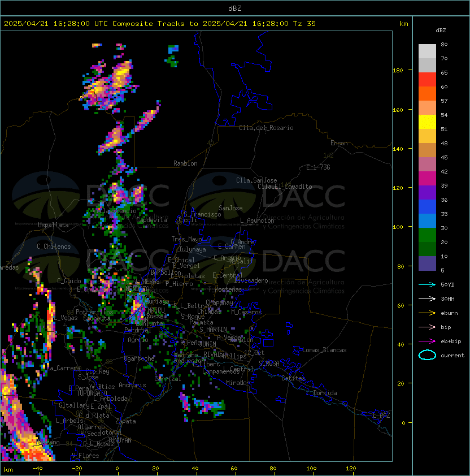This screenshot has height=476, width=470.
Task: Click the 'Tulumaya' map label
Action: pos(193,249)
